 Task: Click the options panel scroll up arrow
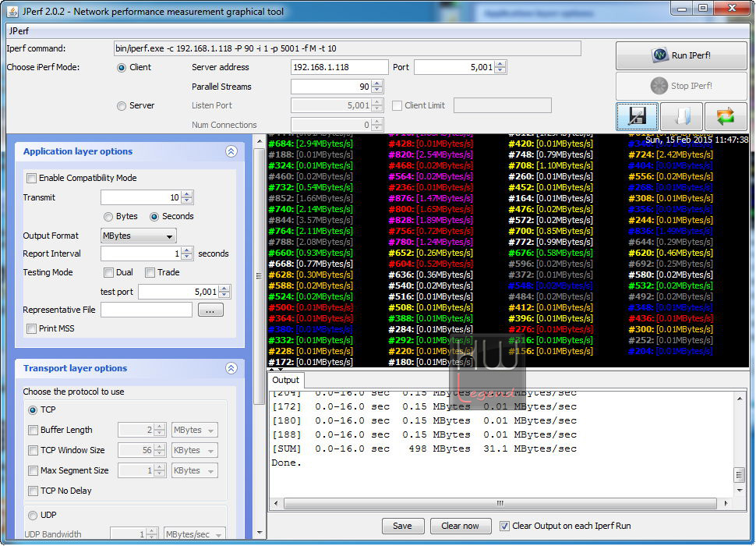pos(260,141)
